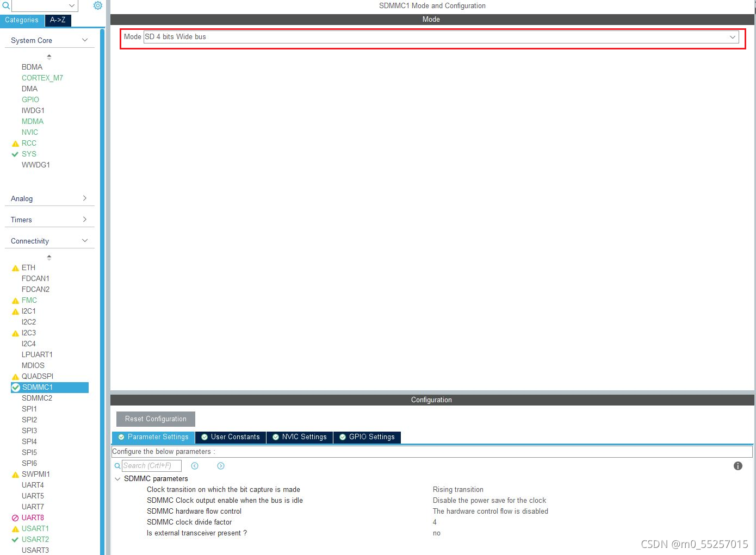Click the external transceiver value no
The width and height of the screenshot is (756, 555).
(x=437, y=533)
